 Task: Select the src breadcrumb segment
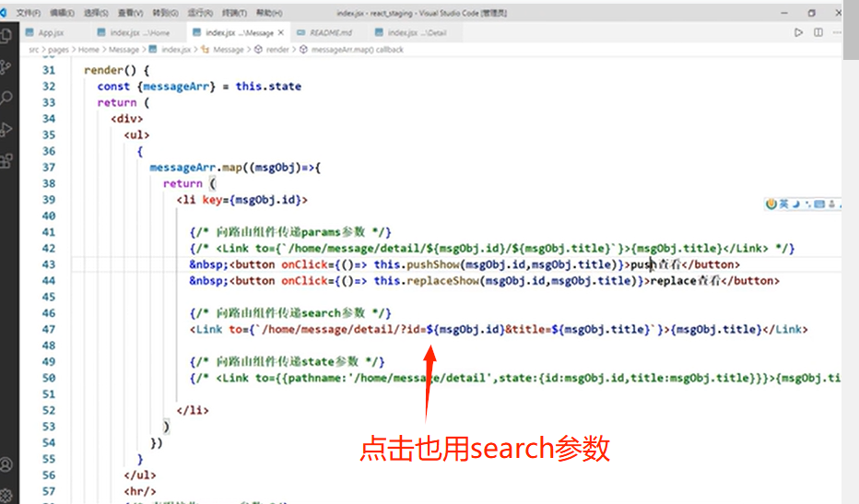[x=34, y=50]
